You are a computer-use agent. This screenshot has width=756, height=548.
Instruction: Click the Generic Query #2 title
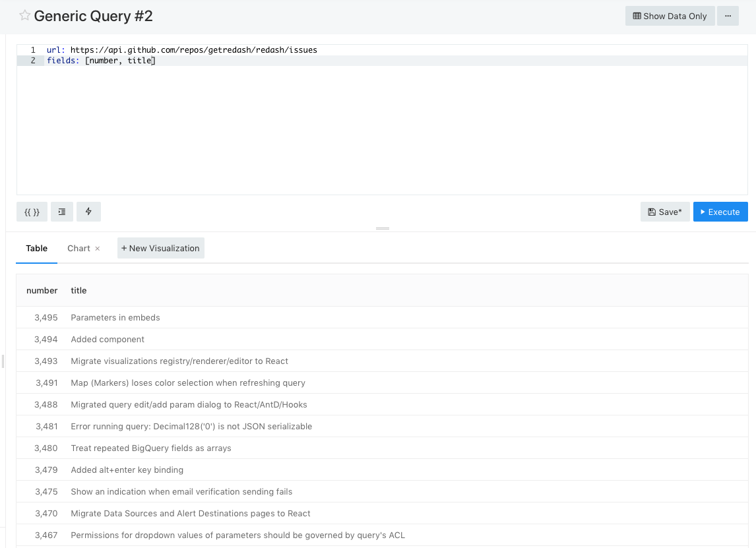pos(93,16)
